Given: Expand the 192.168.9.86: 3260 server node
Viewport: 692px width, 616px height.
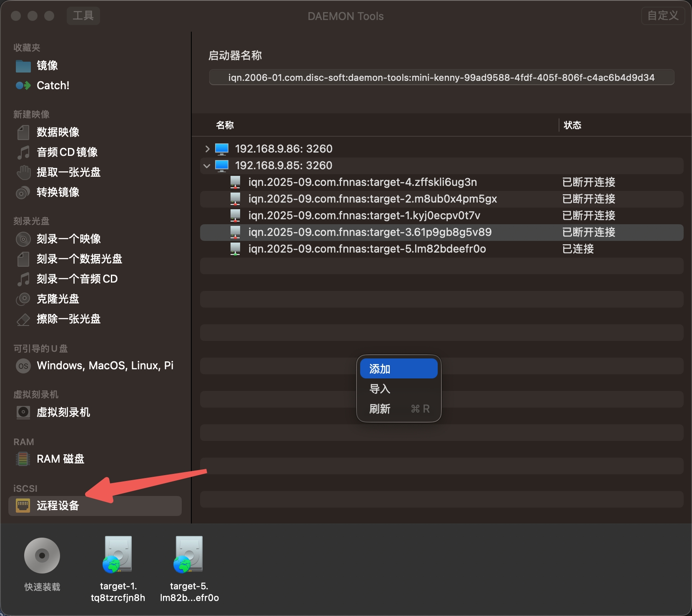Looking at the screenshot, I should coord(207,149).
